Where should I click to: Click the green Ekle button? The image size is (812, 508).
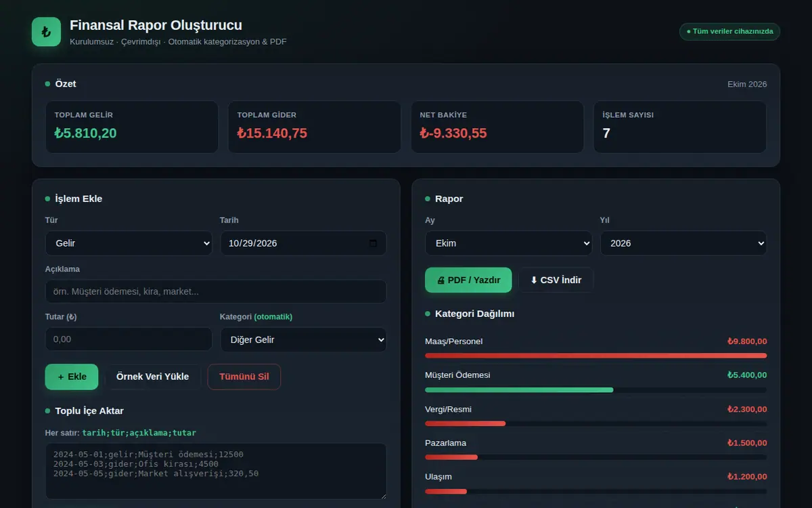coord(72,377)
